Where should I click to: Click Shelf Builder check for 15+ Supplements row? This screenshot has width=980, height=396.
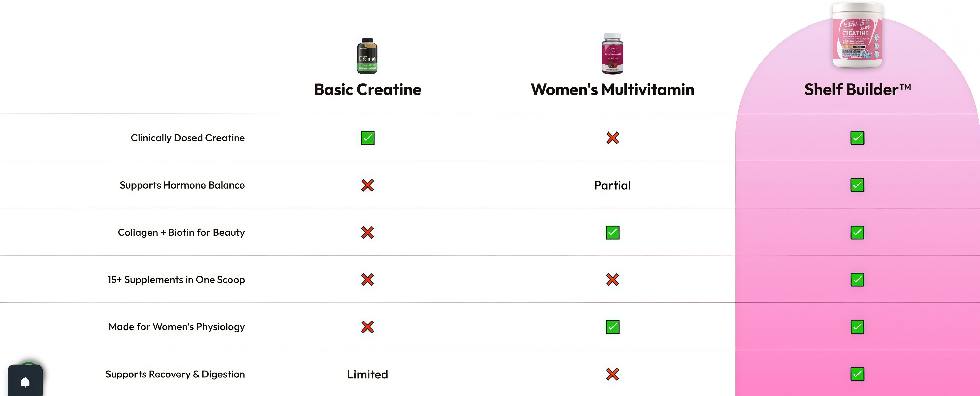(857, 280)
